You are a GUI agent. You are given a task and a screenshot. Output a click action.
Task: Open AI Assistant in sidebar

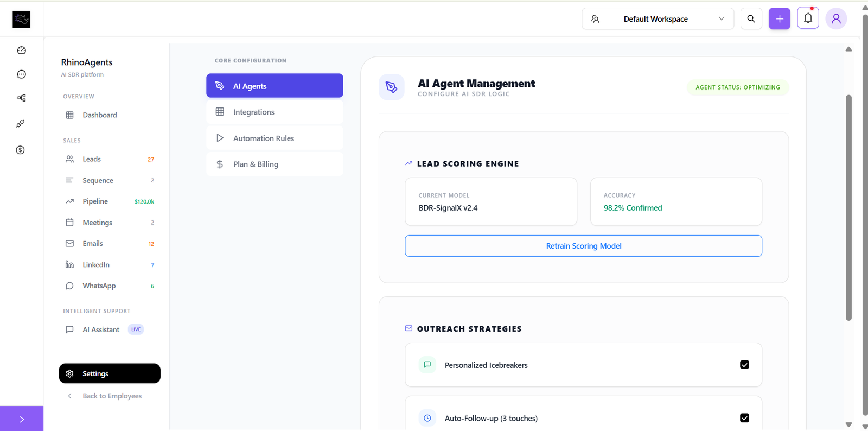(x=110, y=329)
